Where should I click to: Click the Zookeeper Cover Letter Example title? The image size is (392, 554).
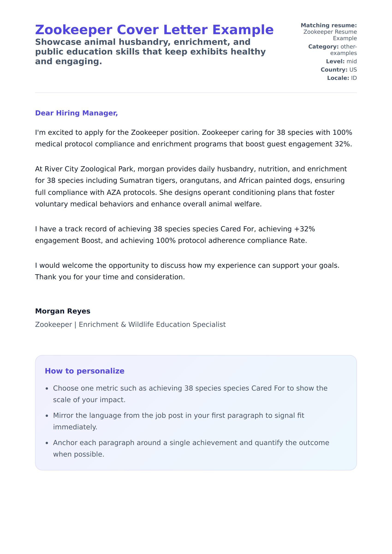coord(154,30)
